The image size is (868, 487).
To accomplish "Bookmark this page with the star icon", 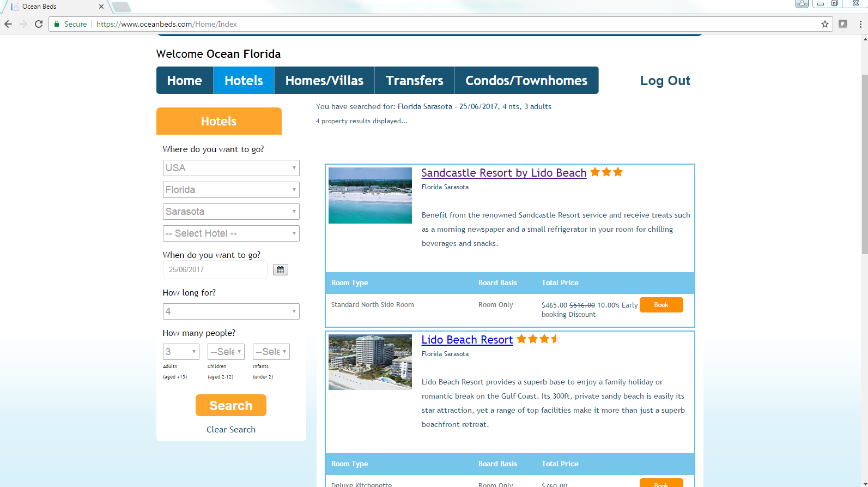I will point(825,24).
